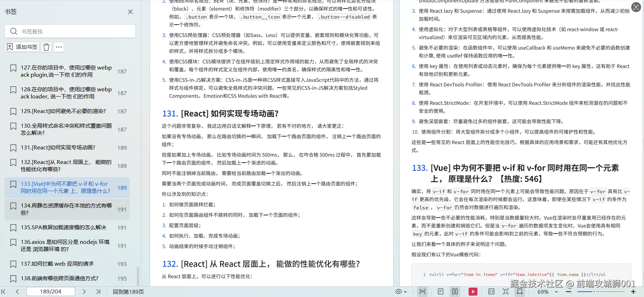Open the three-dots more options menu
The height and width of the screenshot is (297, 644).
click(59, 47)
